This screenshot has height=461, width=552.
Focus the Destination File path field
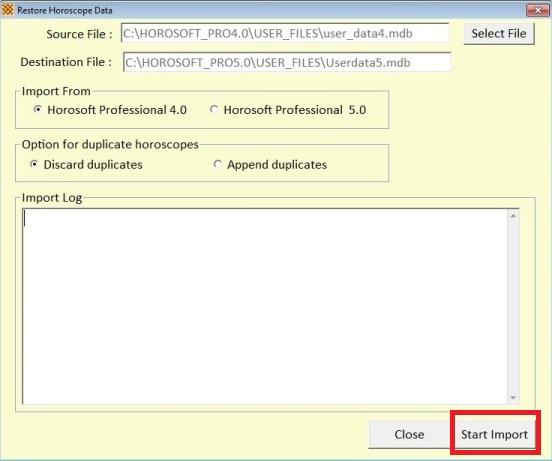click(287, 62)
